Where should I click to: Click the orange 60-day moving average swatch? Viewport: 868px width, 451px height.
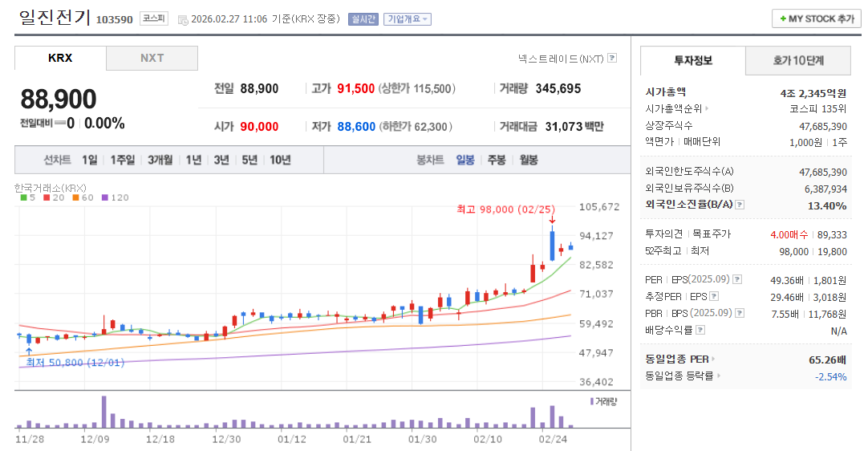click(76, 197)
